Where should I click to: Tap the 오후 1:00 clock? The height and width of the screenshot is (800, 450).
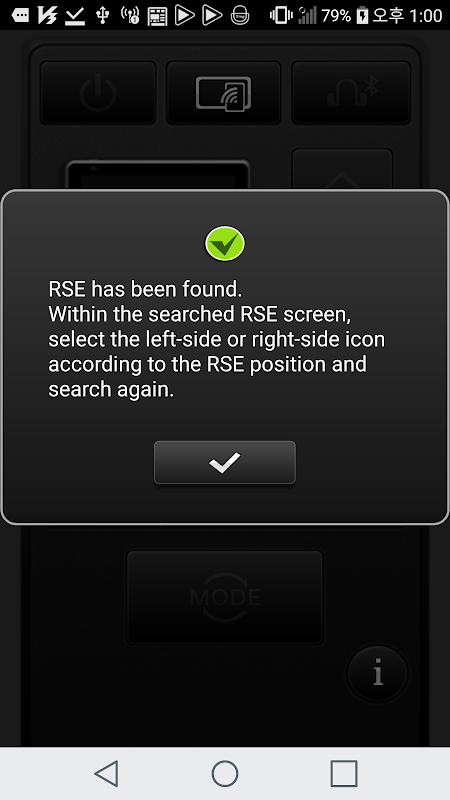[x=407, y=16]
